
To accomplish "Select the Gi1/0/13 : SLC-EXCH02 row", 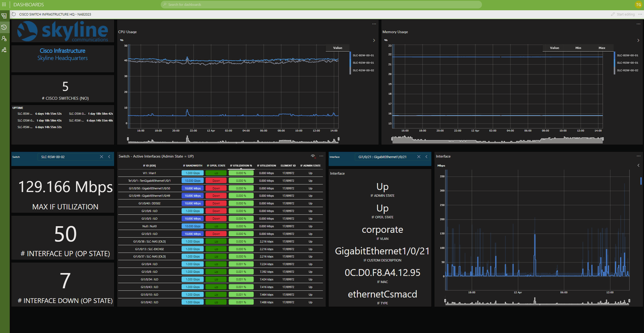I will pyautogui.click(x=220, y=249).
